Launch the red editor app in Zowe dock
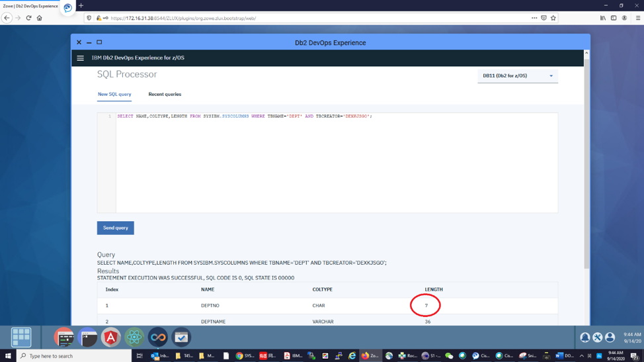The height and width of the screenshot is (362, 644). (x=64, y=338)
